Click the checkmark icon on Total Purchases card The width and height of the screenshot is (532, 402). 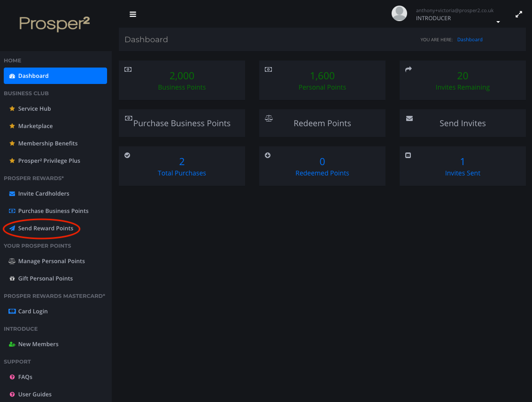click(x=127, y=155)
